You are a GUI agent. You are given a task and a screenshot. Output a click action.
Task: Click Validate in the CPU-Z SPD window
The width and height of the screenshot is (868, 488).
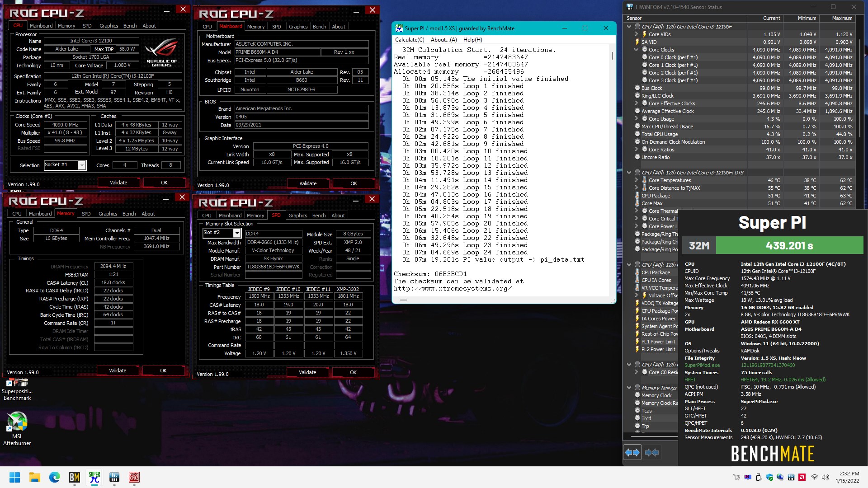pos(307,372)
